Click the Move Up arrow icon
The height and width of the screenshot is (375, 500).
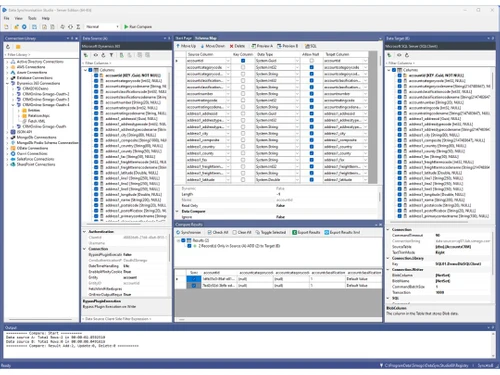[178, 46]
